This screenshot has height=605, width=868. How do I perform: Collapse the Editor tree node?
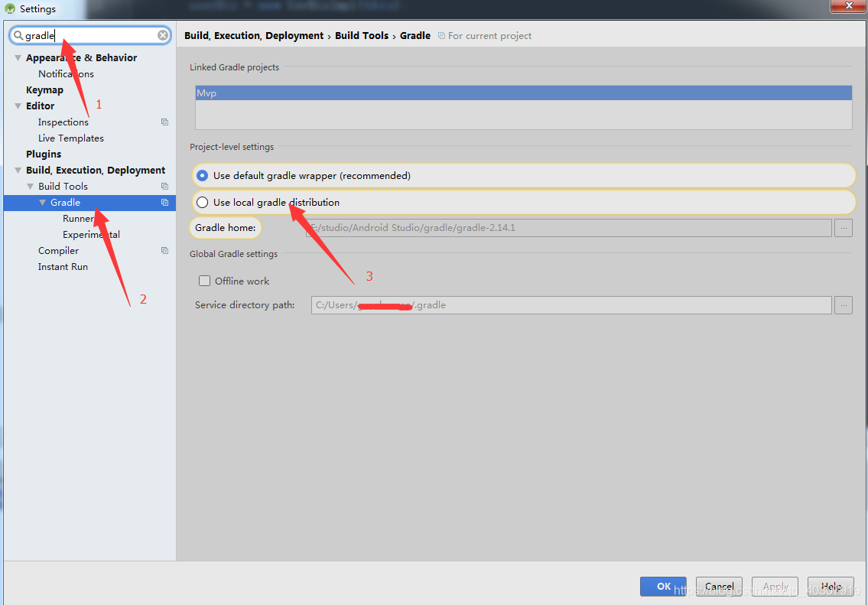[18, 106]
